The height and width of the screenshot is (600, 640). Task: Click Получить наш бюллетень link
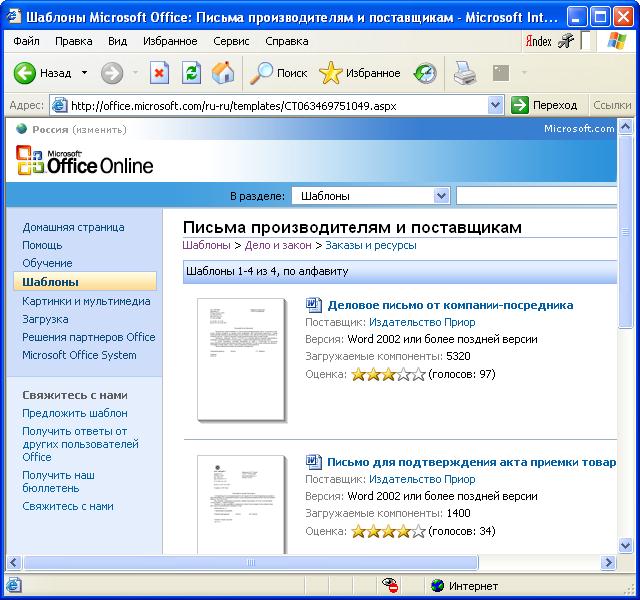58,482
